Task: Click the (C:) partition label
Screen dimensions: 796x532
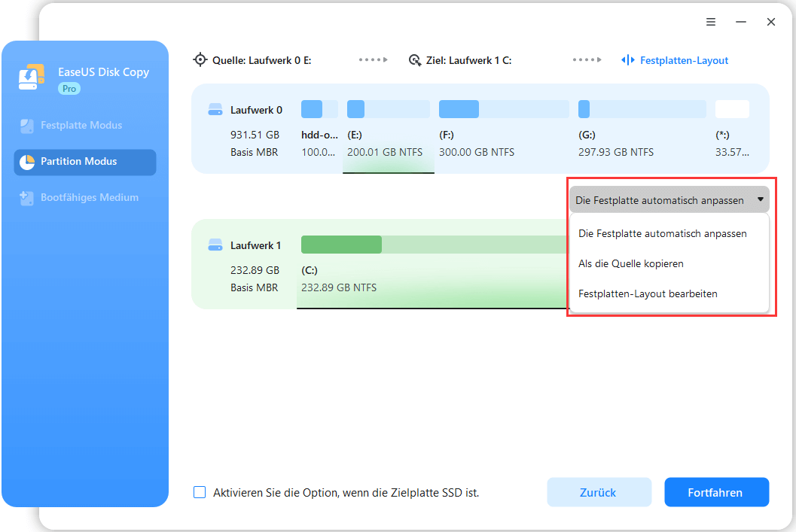Action: coord(310,270)
